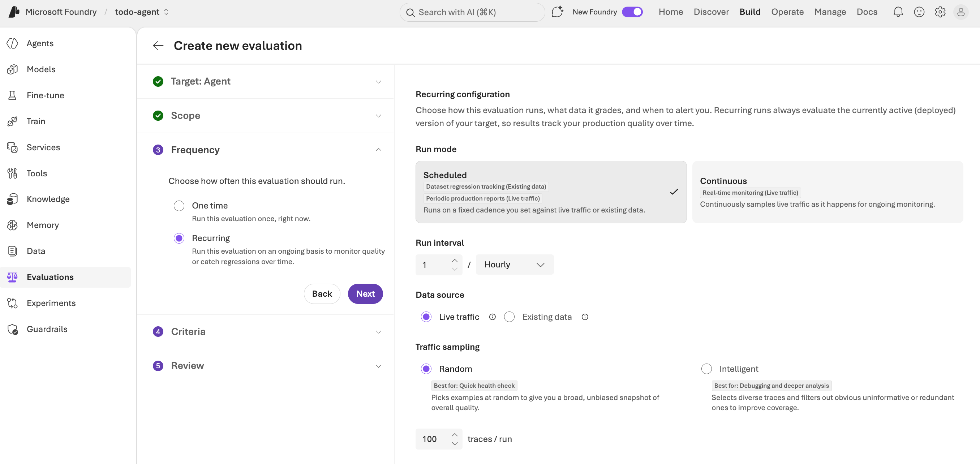
Task: Open the Guardrails shield icon
Action: point(12,329)
